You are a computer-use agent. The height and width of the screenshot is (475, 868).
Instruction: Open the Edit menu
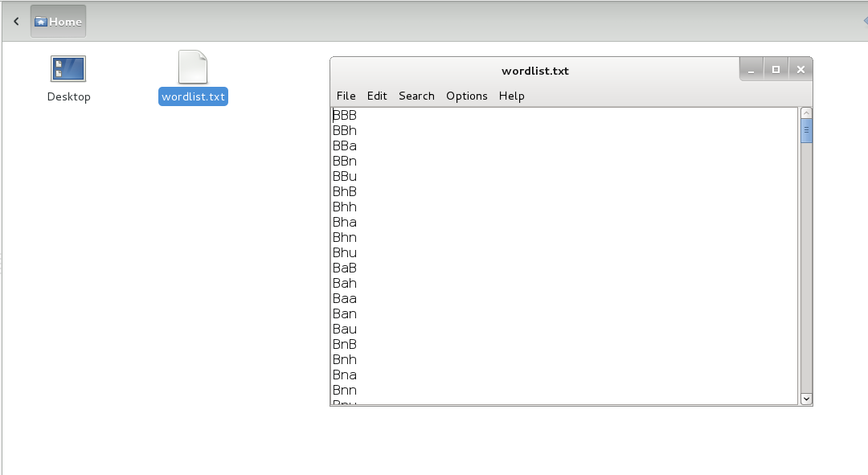click(x=376, y=96)
